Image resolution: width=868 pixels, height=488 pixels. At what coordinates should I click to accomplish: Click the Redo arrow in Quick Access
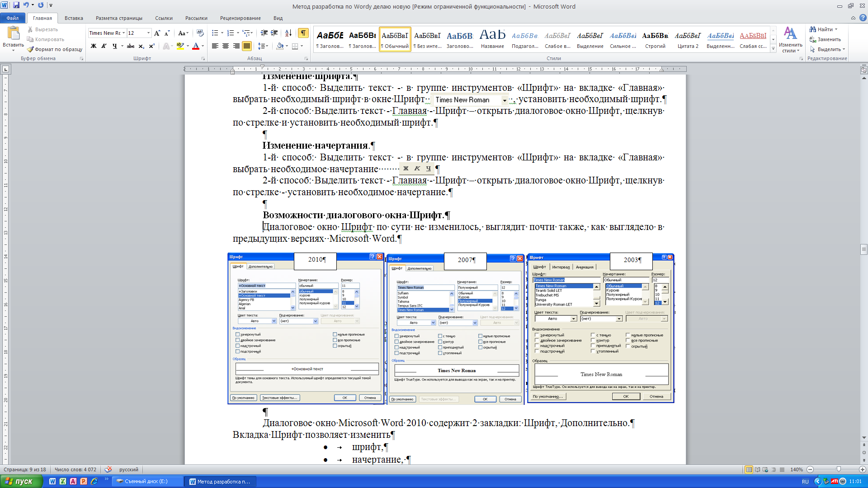pyautogui.click(x=41, y=5)
